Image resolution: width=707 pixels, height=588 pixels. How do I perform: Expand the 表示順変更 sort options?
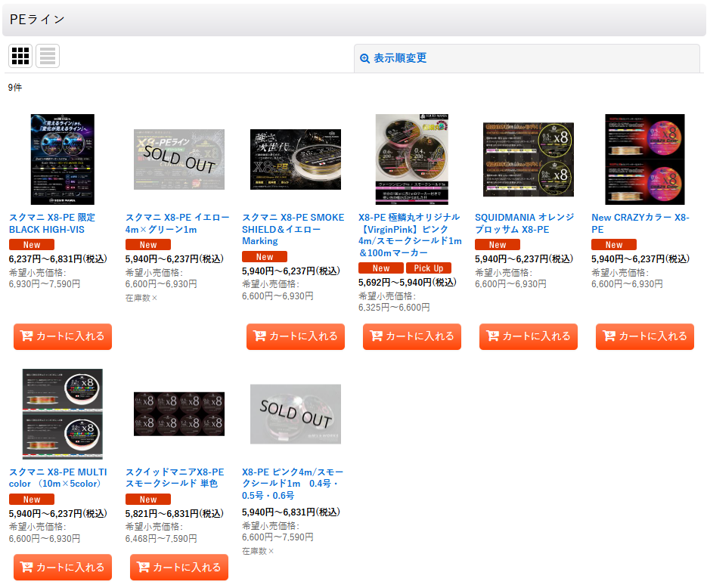(526, 58)
